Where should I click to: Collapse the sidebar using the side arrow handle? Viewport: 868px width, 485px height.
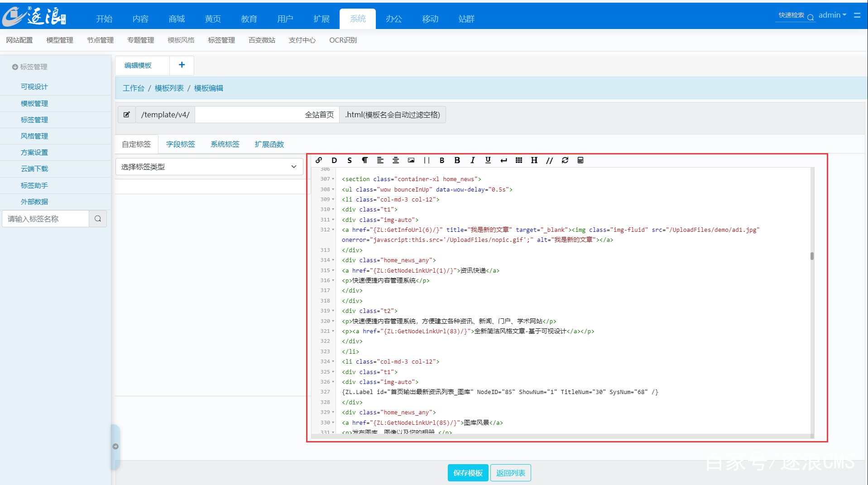tap(115, 447)
